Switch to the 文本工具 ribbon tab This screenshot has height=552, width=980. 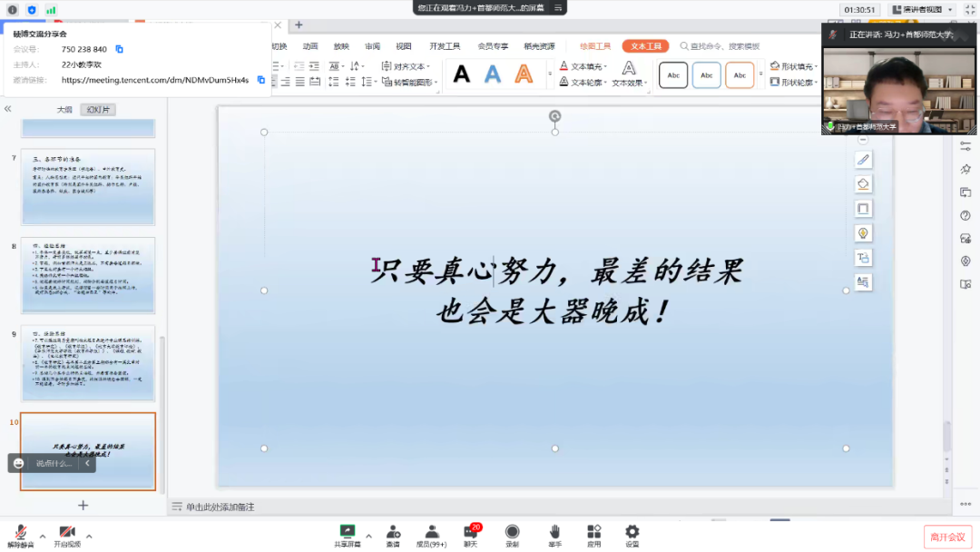(645, 46)
